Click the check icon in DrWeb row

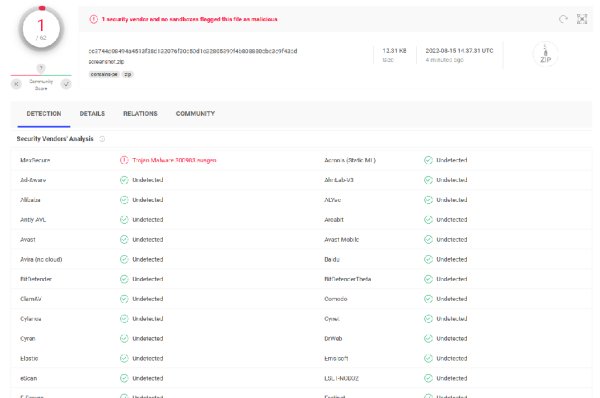point(428,339)
